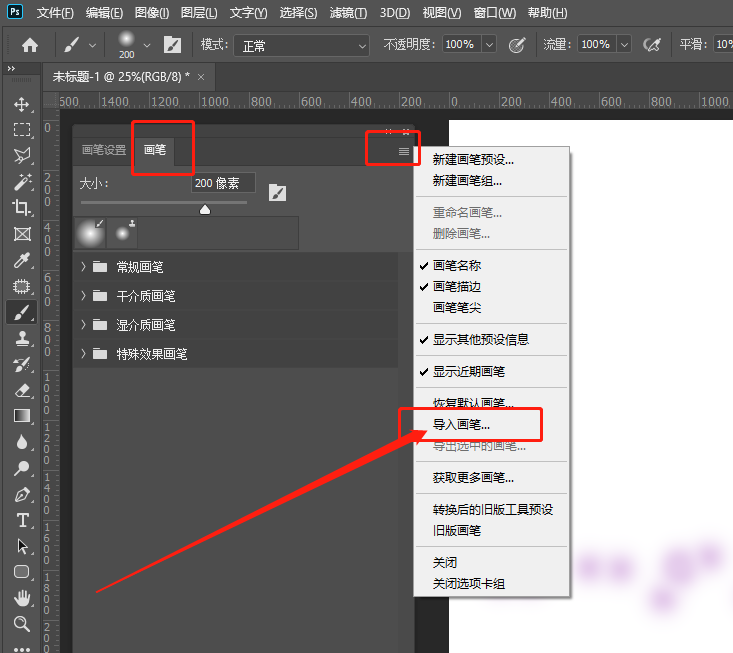Click the Home icon in options bar
Viewport: 733px width, 653px height.
(x=30, y=45)
